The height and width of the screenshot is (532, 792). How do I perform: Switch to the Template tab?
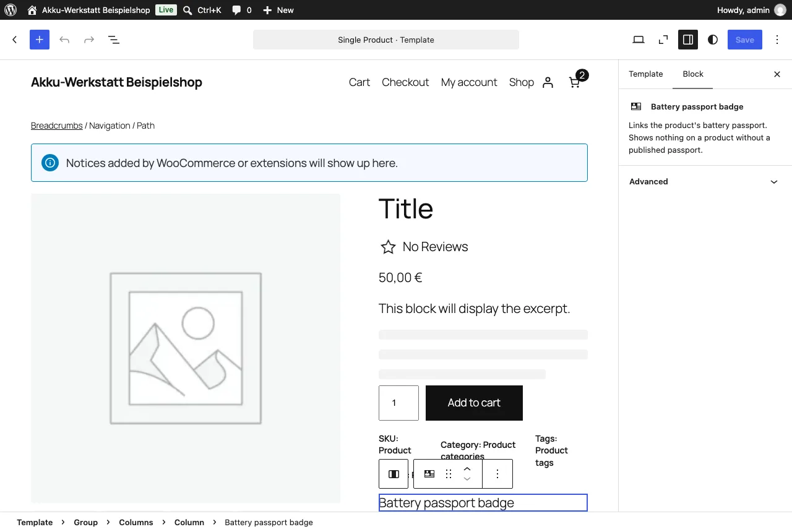point(645,74)
